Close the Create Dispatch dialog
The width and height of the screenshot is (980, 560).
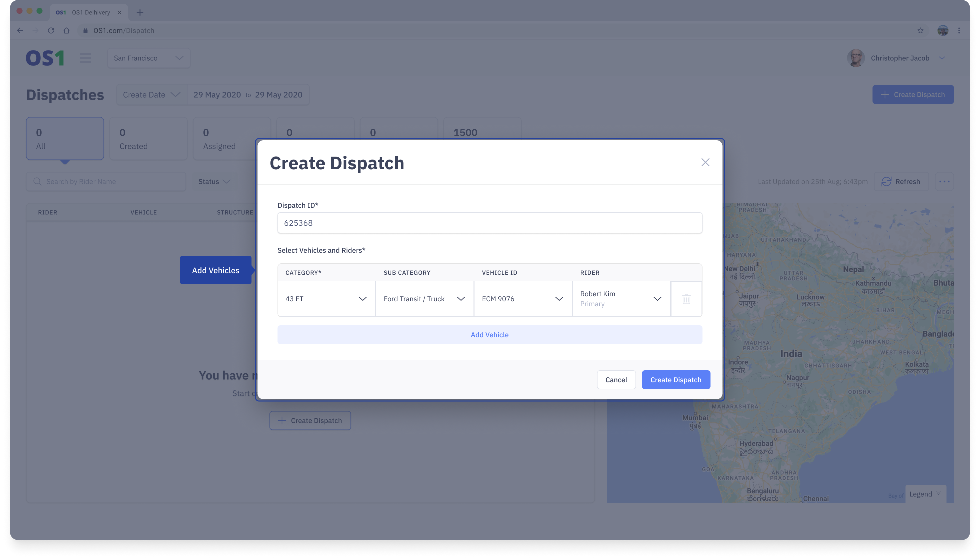pyautogui.click(x=705, y=162)
